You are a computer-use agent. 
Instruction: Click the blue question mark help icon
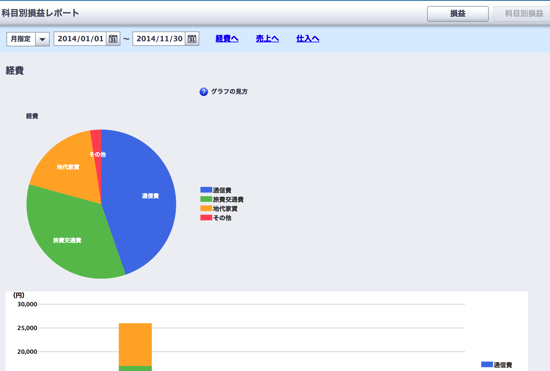[x=203, y=92]
